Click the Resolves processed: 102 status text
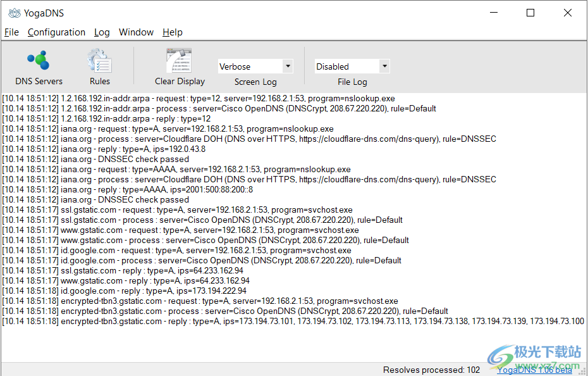Viewport: 588px width, 376px height. pyautogui.click(x=431, y=370)
